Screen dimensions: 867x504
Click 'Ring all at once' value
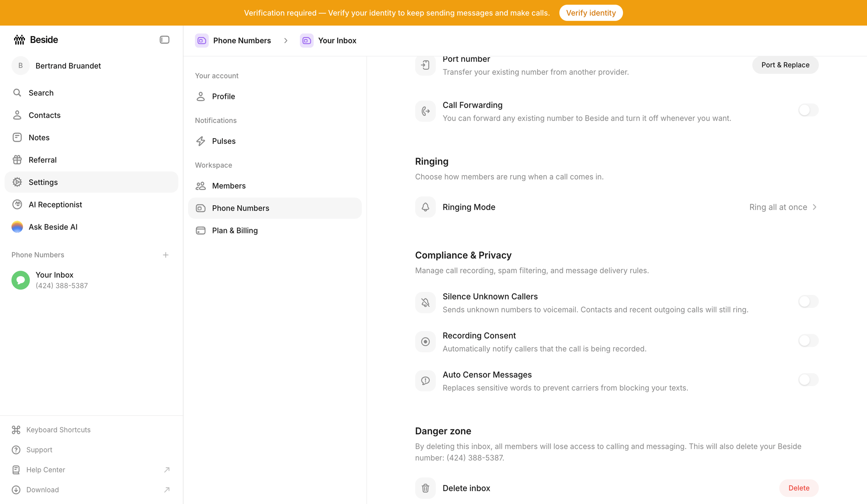click(x=778, y=207)
